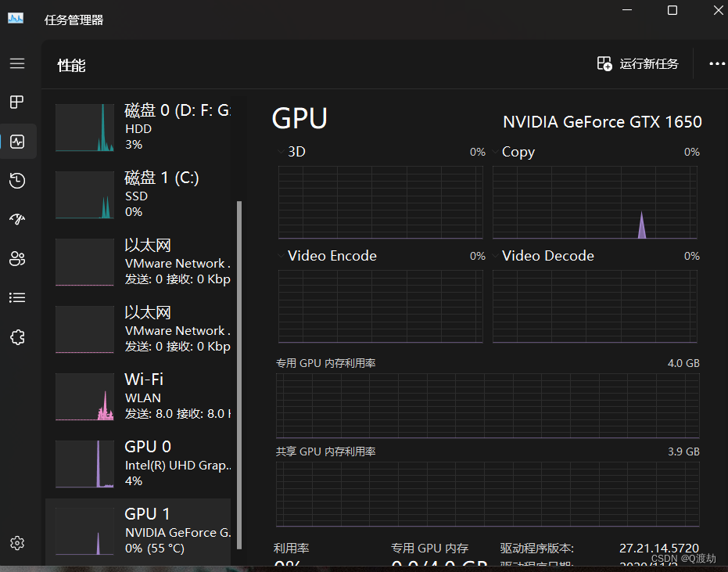728x572 pixels.
Task: Switch to the Users page
Action: [x=17, y=259]
